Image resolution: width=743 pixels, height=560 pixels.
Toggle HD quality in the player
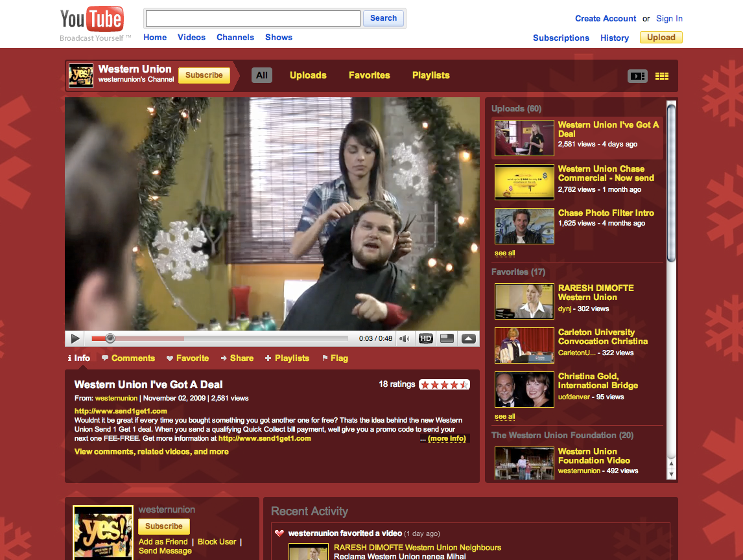coord(425,338)
